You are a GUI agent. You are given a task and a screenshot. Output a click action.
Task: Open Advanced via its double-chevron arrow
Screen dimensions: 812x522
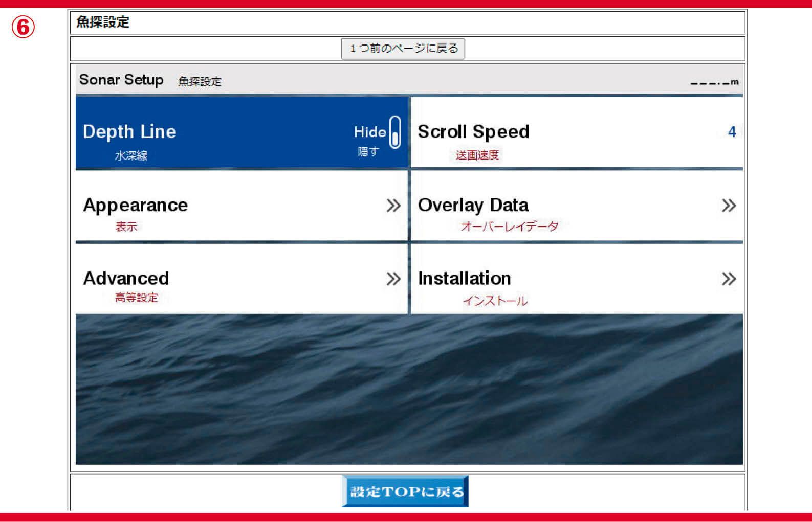(x=393, y=279)
